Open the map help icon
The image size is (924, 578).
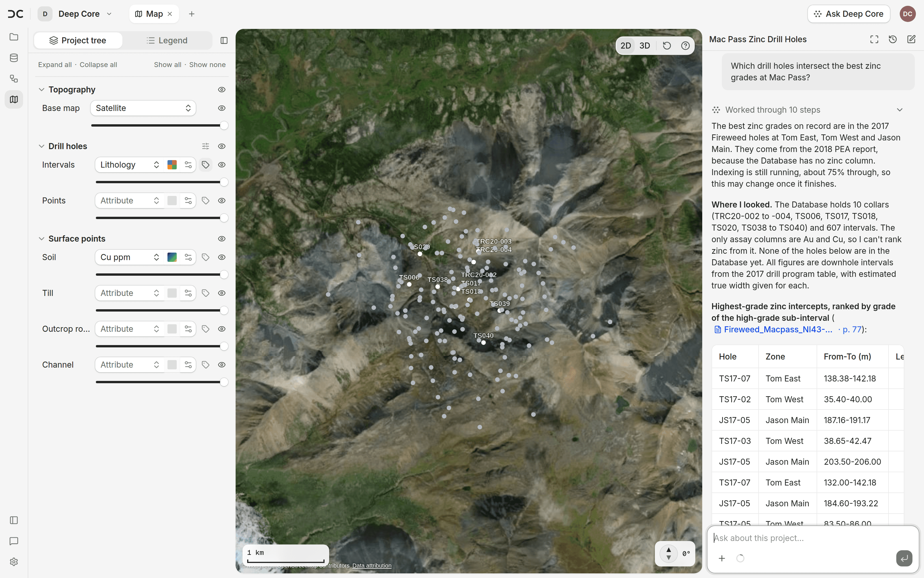click(685, 46)
